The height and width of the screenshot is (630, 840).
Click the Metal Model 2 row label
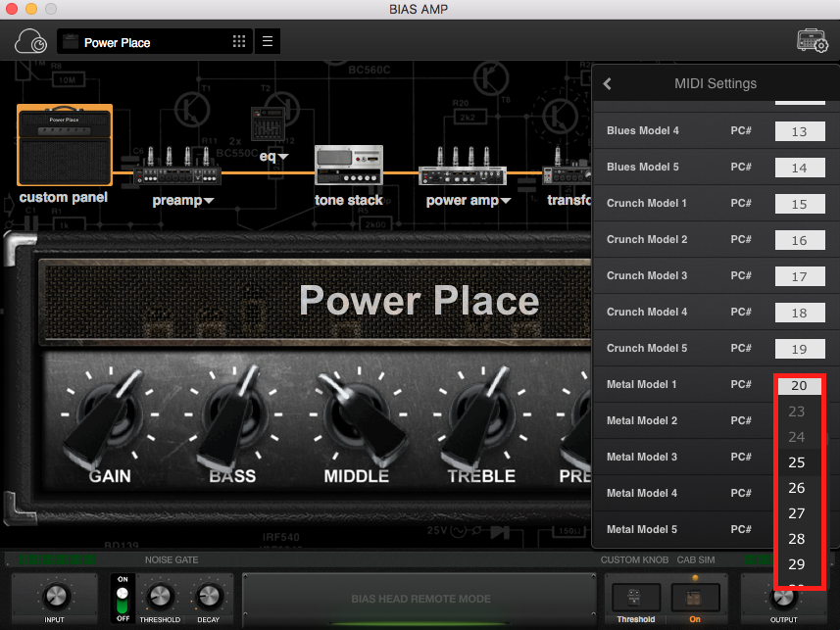(642, 421)
